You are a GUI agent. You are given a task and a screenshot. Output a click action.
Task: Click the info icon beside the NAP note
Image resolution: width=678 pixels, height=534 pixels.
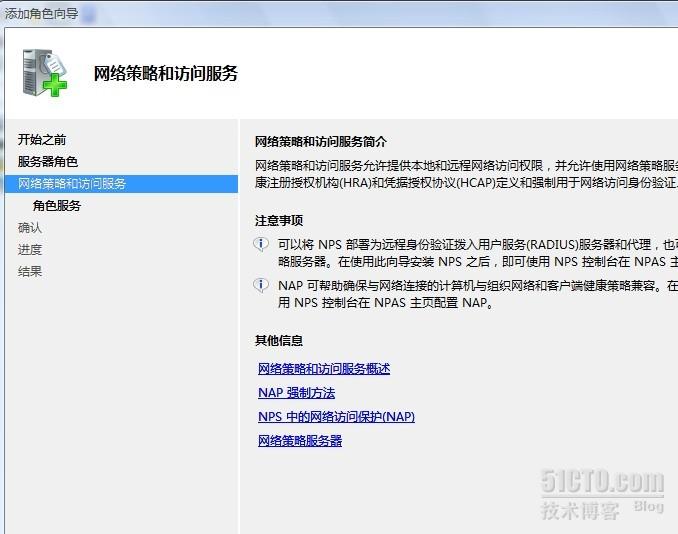[x=261, y=285]
